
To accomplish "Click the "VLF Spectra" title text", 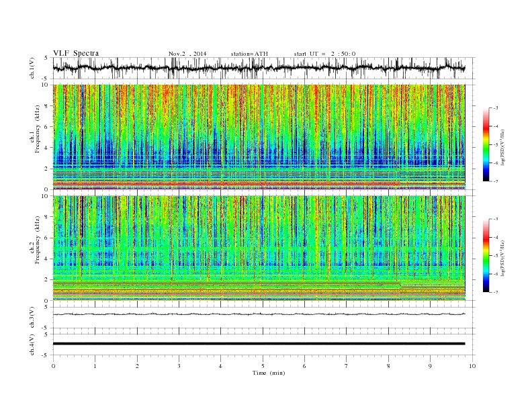I will 76,53.
